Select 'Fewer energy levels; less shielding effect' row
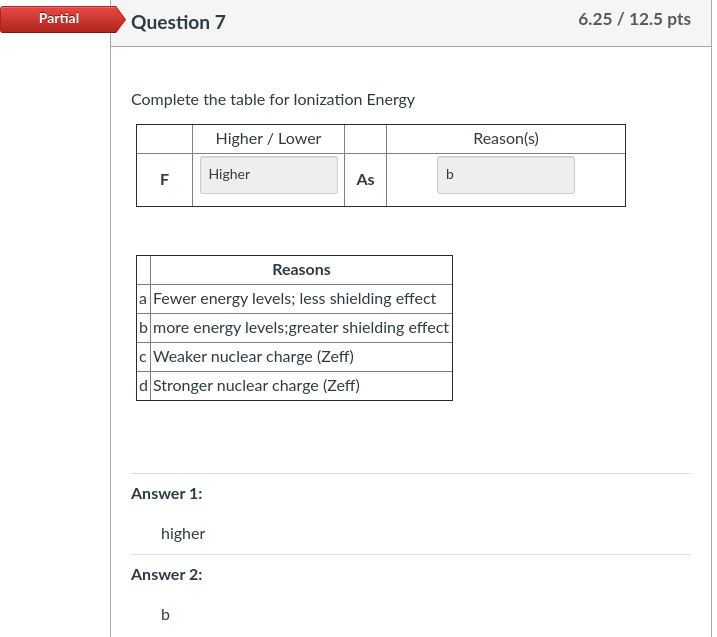Image resolution: width=717 pixels, height=637 pixels. tap(295, 299)
